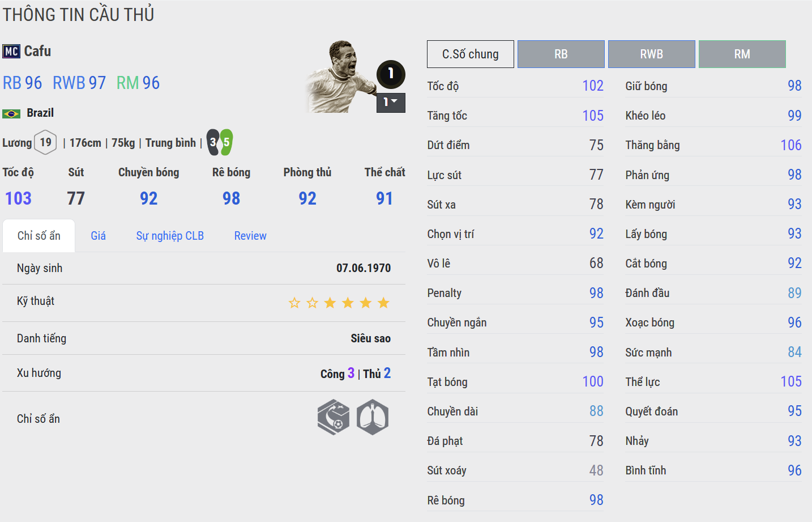This screenshot has width=812, height=522.
Task: Switch to the Giá tab
Action: [98, 236]
